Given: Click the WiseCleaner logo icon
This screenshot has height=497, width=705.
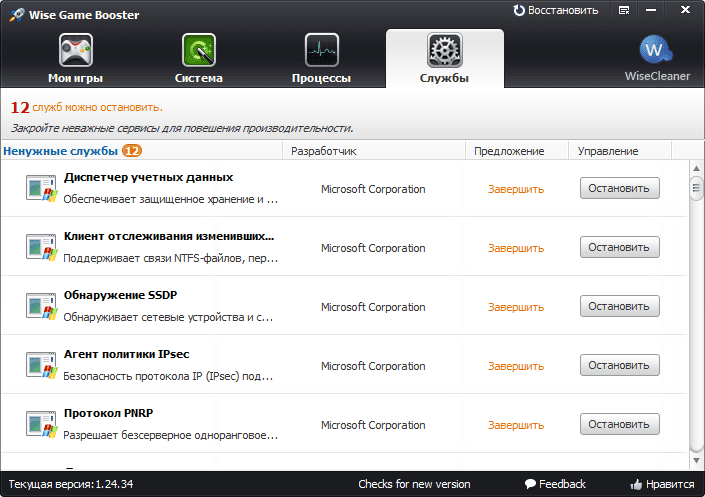Looking at the screenshot, I should (657, 50).
